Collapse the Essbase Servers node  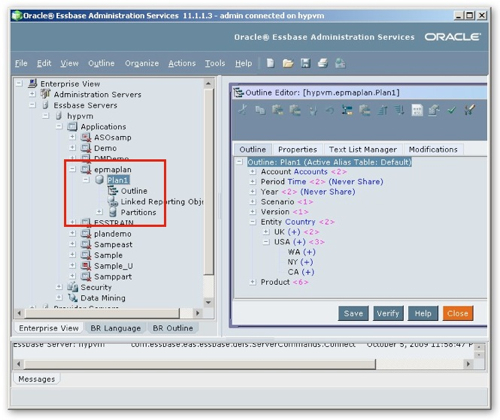click(x=32, y=105)
